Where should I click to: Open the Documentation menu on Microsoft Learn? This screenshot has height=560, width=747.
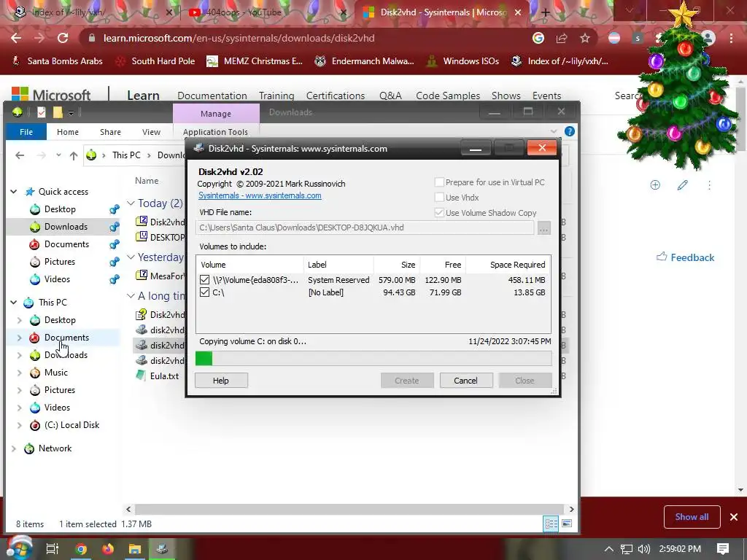(x=212, y=96)
